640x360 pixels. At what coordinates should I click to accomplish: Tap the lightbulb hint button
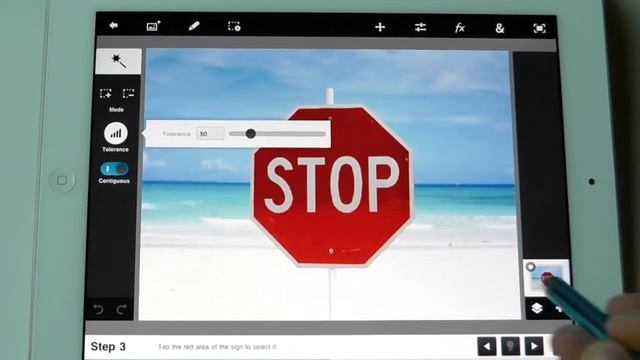[x=510, y=346]
